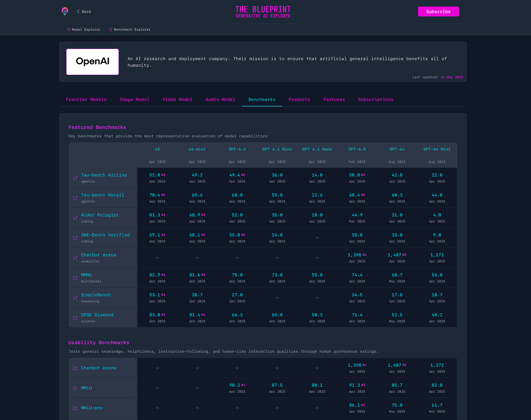Click chart icon beside usability Chatbot Arena
Screen dimensions: 531x420
pos(75,368)
